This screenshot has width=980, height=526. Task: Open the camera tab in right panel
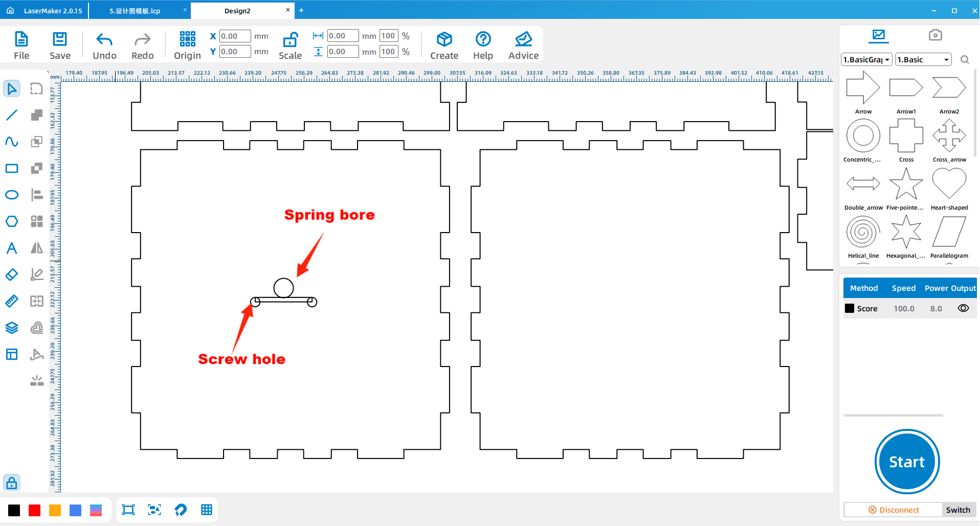(x=936, y=35)
